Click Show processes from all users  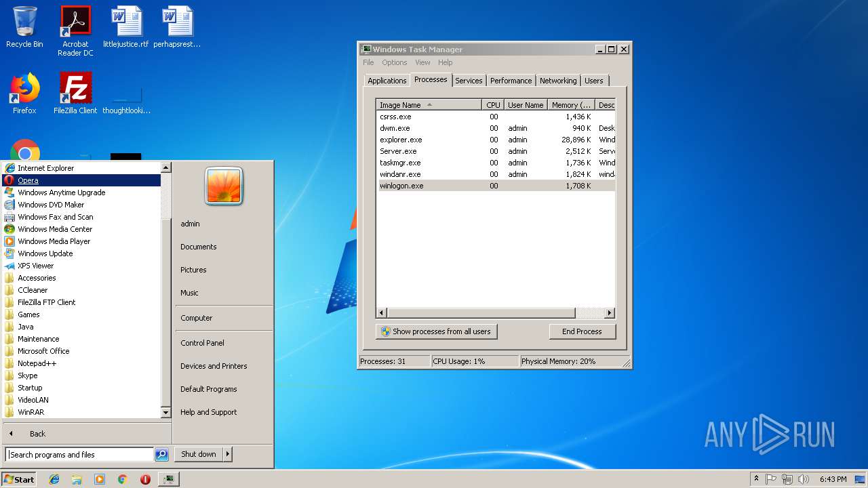pos(437,331)
